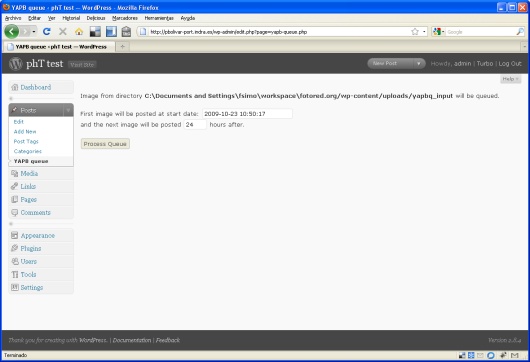Open the Archivo menu

(13, 18)
